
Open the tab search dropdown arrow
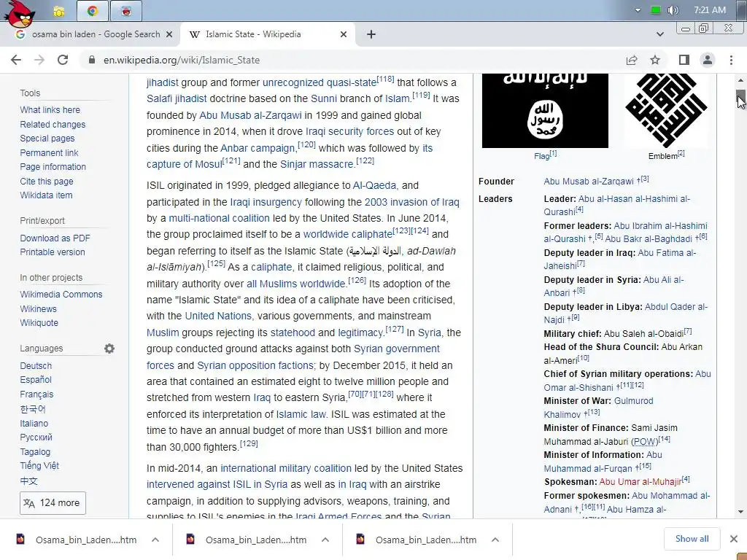pos(659,34)
